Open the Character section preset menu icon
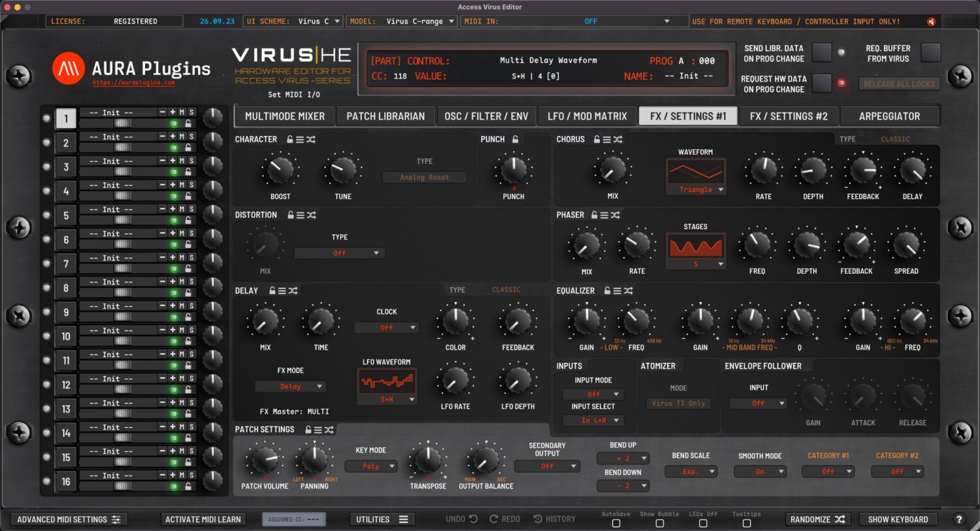The image size is (980, 531). click(x=300, y=139)
